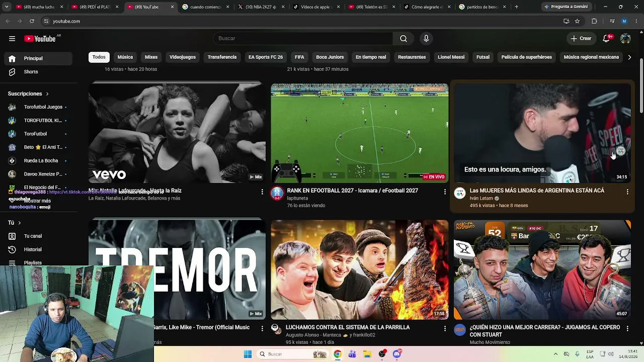644x362 pixels.
Task: Filter by Videojuegos chip
Action: click(183, 57)
